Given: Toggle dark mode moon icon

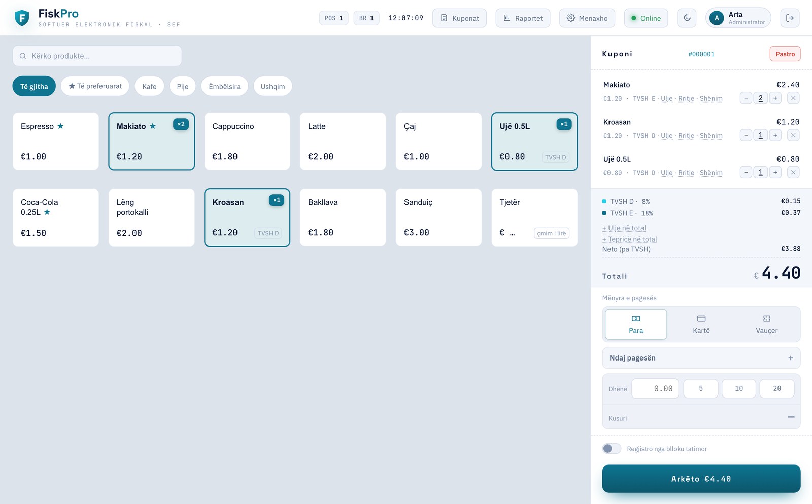Looking at the screenshot, I should click(687, 18).
